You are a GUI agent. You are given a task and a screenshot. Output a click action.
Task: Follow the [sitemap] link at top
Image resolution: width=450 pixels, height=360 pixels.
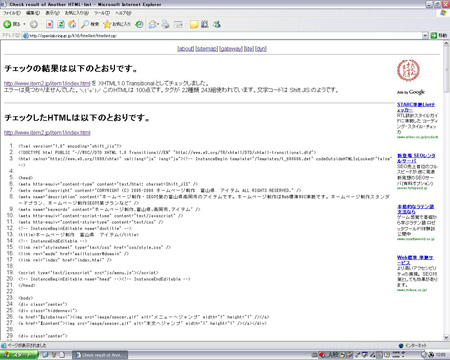pos(206,49)
